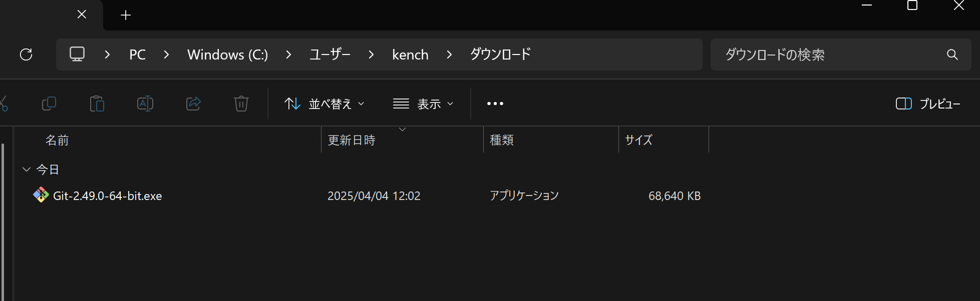Sort by 名前 column header
The width and height of the screenshot is (980, 301).
[57, 140]
